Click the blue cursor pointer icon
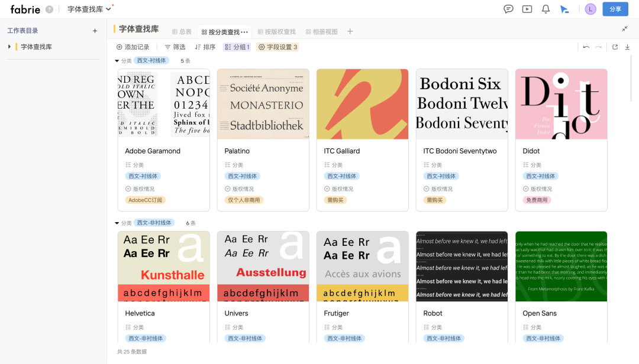 coord(564,9)
